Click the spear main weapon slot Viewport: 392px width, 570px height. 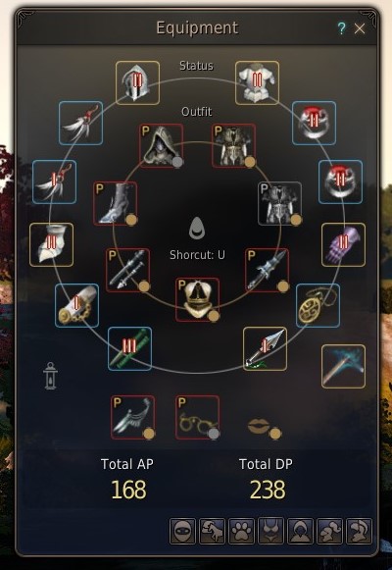click(265, 348)
